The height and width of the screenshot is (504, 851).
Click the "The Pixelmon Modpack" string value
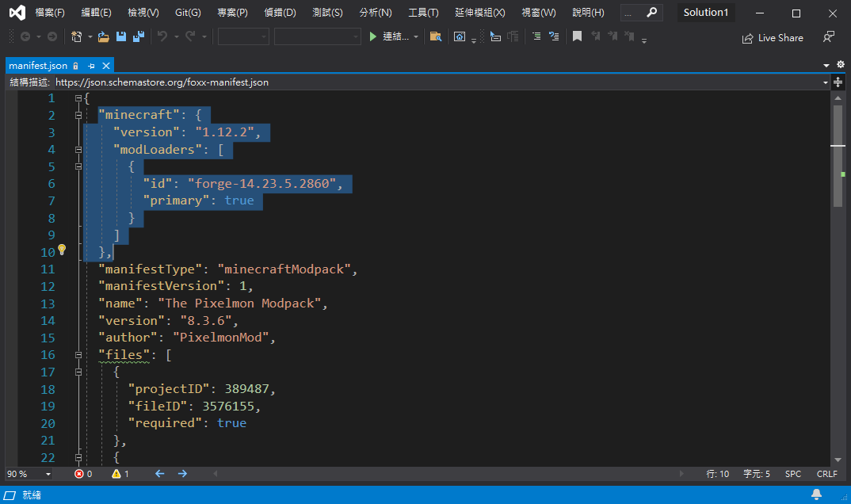(x=239, y=304)
